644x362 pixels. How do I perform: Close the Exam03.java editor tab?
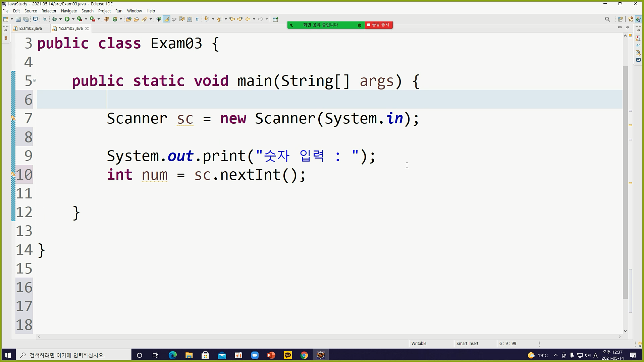(87, 28)
